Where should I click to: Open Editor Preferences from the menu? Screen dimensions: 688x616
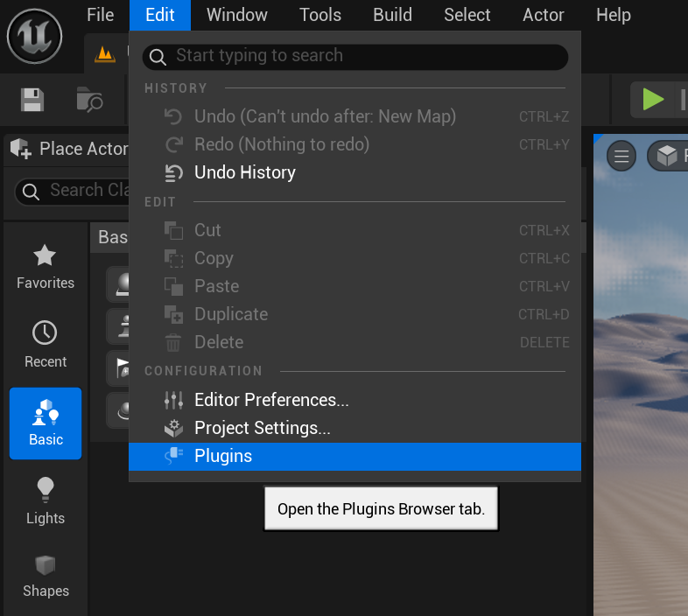pyautogui.click(x=271, y=400)
